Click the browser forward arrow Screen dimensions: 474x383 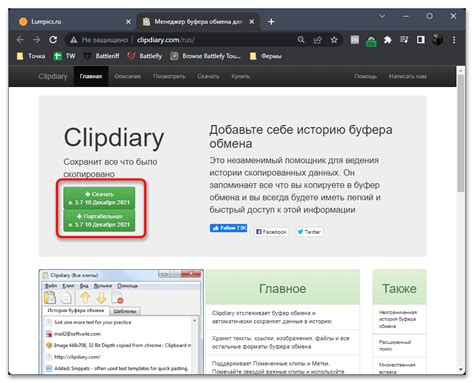point(36,40)
